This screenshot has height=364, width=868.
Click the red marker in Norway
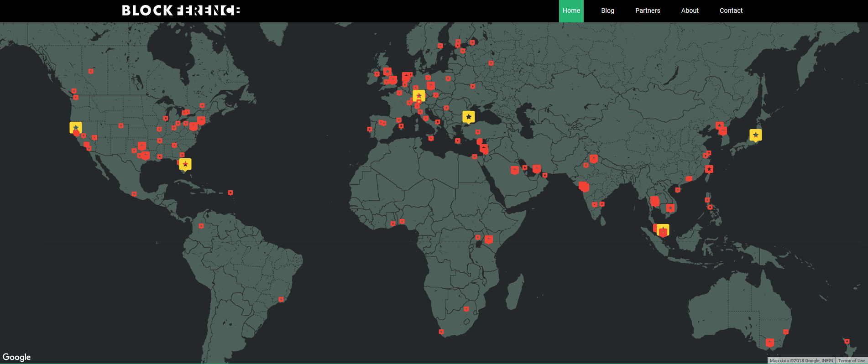(440, 46)
